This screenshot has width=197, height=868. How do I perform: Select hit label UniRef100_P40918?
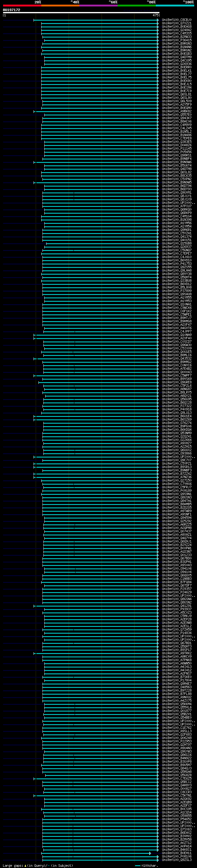pyautogui.click(x=176, y=409)
